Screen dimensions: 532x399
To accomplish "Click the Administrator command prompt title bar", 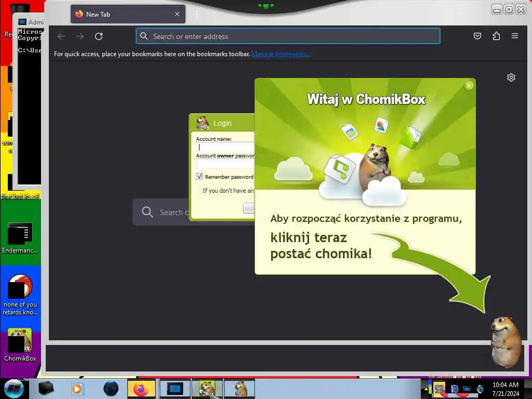I will [x=30, y=22].
